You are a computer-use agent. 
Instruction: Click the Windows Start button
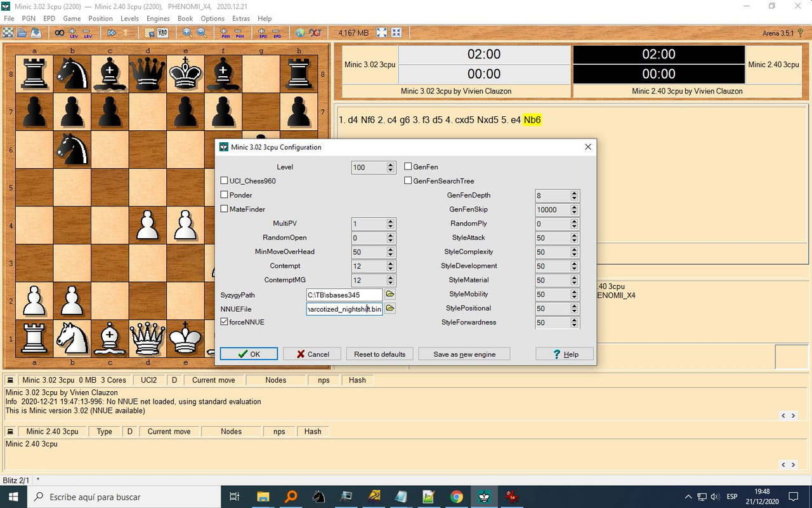click(13, 497)
